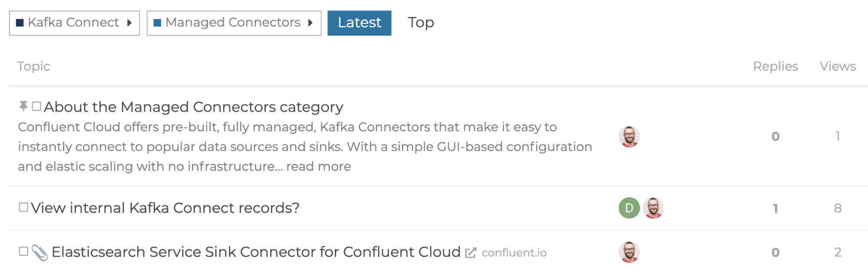Open Elasticsearch Service Sink Connector topic link
Image resolution: width=868 pixels, height=274 pixels.
click(256, 252)
